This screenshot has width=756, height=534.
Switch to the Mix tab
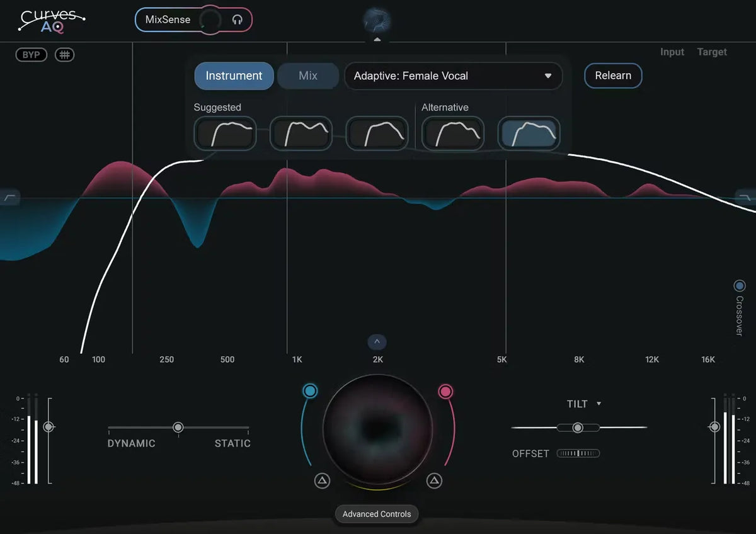tap(307, 76)
